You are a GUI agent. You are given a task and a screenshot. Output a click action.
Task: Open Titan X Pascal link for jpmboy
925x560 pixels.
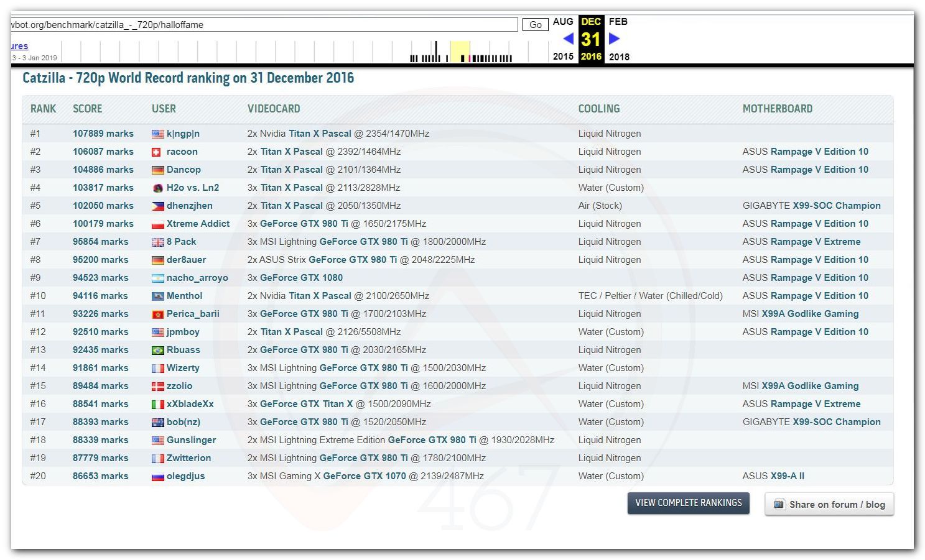[x=292, y=332]
